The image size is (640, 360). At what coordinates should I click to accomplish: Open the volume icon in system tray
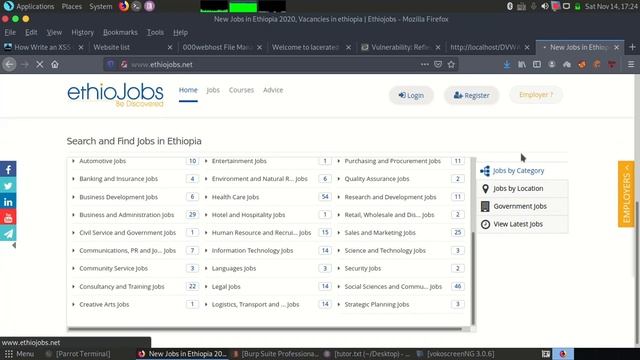click(x=544, y=6)
